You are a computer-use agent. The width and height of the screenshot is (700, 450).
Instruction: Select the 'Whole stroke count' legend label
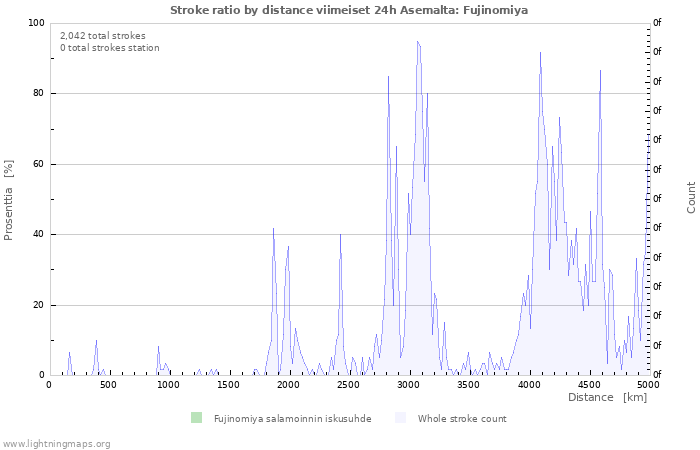pyautogui.click(x=462, y=419)
